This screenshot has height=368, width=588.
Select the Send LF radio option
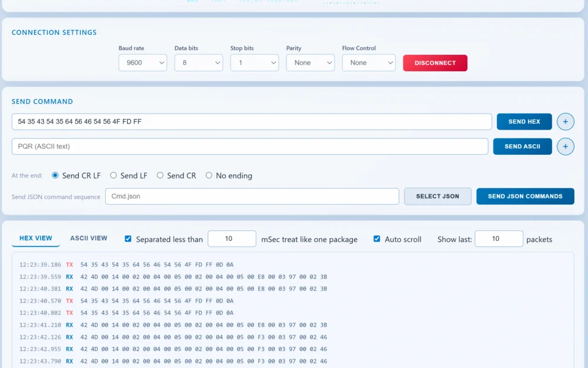pos(113,175)
